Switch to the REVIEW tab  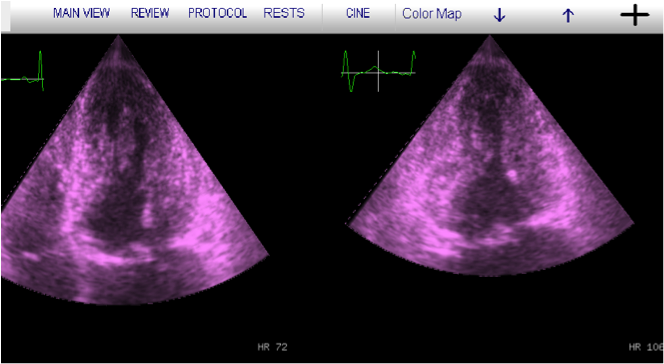[150, 13]
